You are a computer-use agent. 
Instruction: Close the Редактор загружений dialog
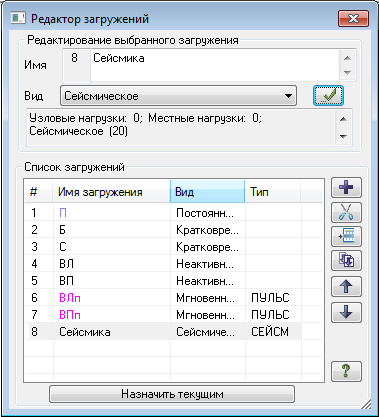point(353,18)
